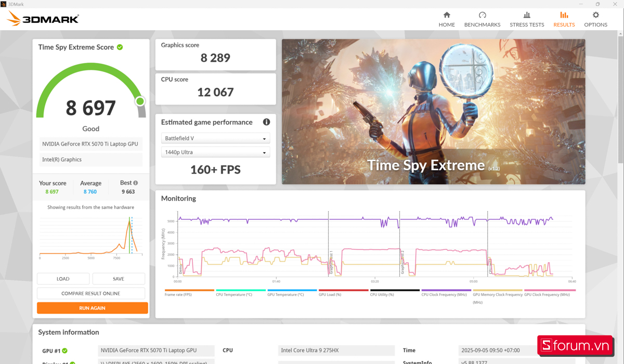Go to the BENCHMARKS tab
This screenshot has width=624, height=364.
(482, 19)
